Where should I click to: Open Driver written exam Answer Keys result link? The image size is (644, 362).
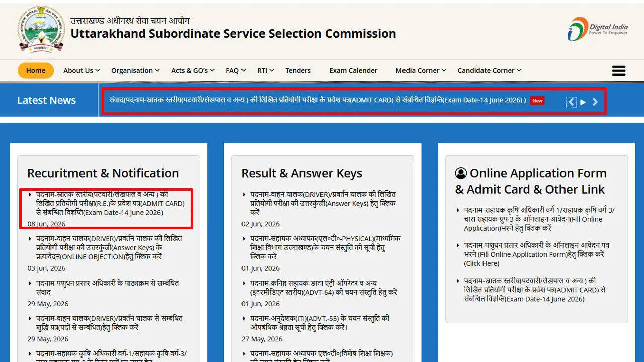[323, 203]
